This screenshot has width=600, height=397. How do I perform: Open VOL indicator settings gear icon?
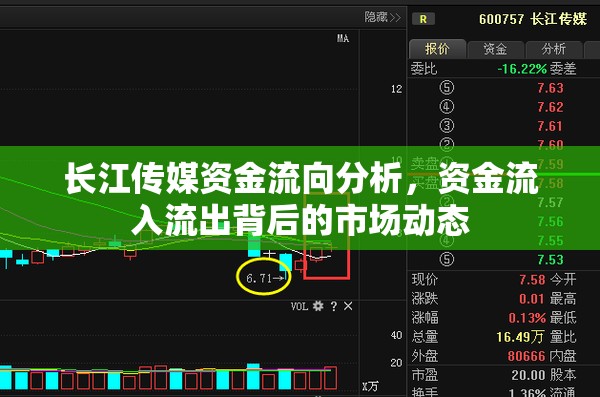click(x=318, y=306)
